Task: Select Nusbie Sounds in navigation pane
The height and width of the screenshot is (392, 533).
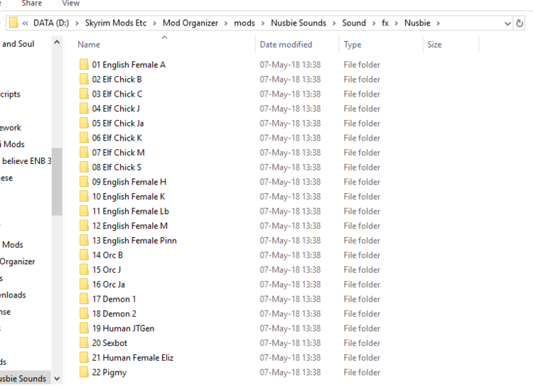Action: coord(23,379)
